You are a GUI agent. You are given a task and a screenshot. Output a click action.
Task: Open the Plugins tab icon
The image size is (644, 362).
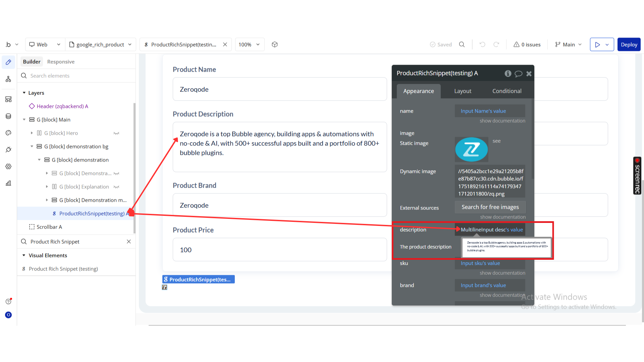pyautogui.click(x=8, y=149)
